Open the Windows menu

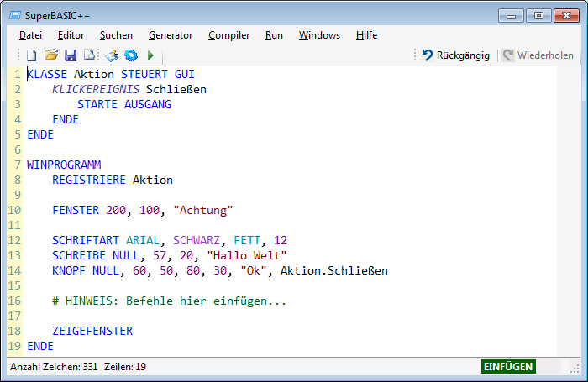click(x=319, y=35)
